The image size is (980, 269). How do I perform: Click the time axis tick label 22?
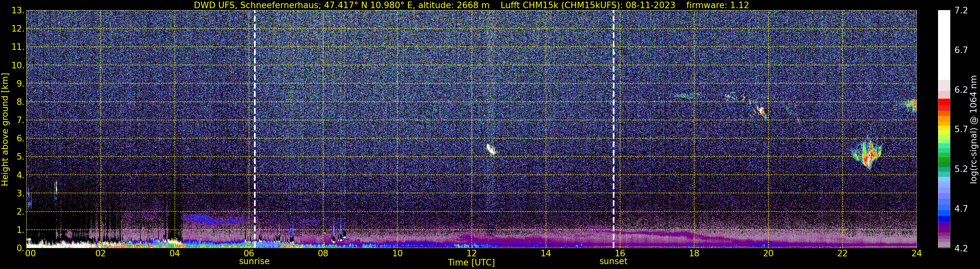842,254
